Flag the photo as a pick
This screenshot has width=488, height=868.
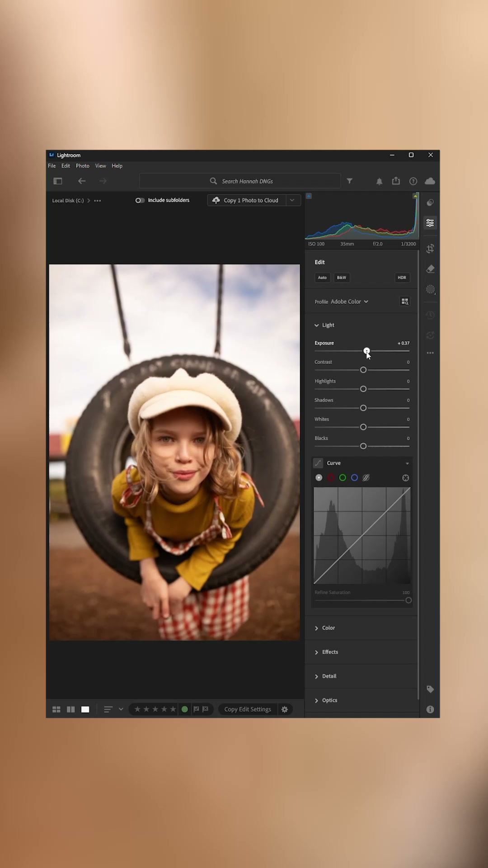pyautogui.click(x=197, y=710)
